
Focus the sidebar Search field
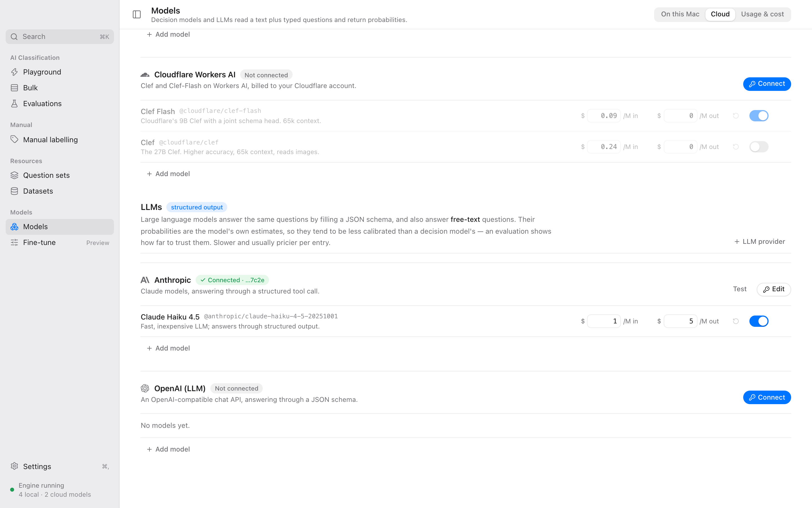coord(60,37)
